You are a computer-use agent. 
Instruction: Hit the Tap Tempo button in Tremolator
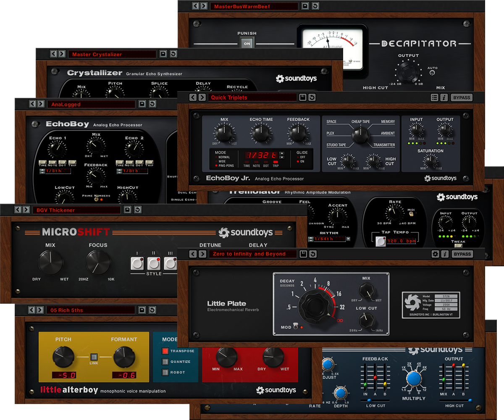(381, 241)
